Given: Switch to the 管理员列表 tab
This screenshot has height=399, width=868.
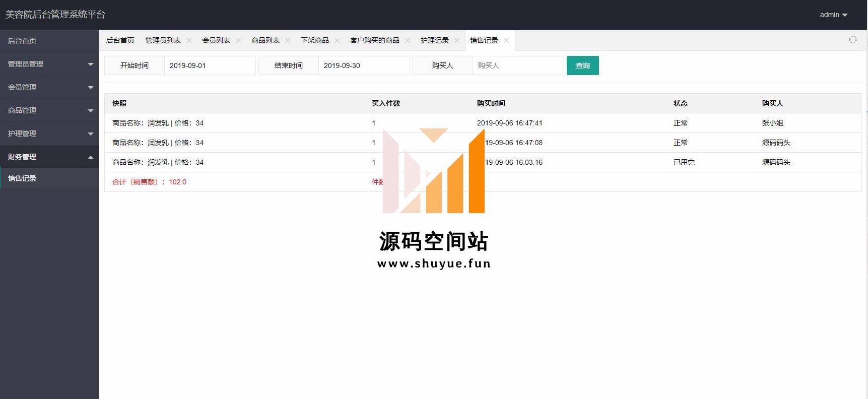Looking at the screenshot, I should pos(163,40).
